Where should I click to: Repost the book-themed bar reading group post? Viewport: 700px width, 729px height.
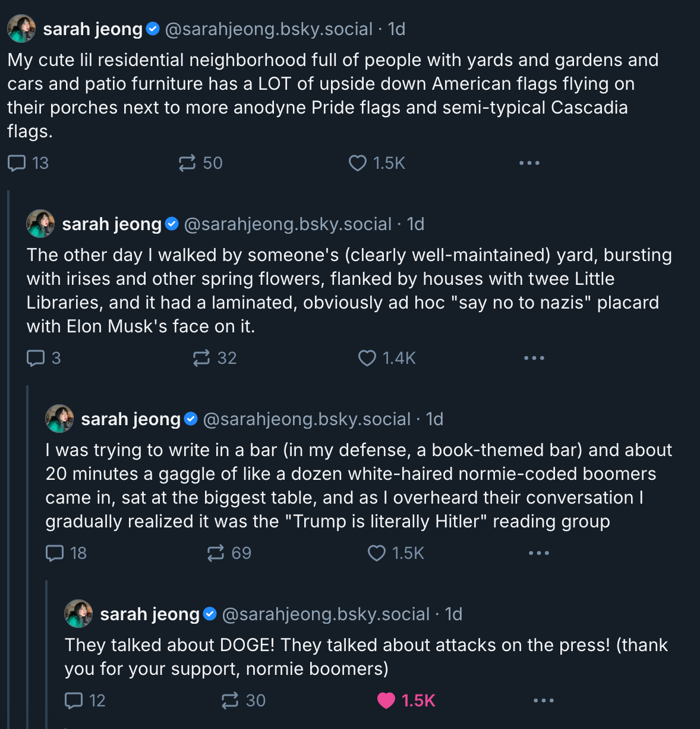(x=216, y=553)
